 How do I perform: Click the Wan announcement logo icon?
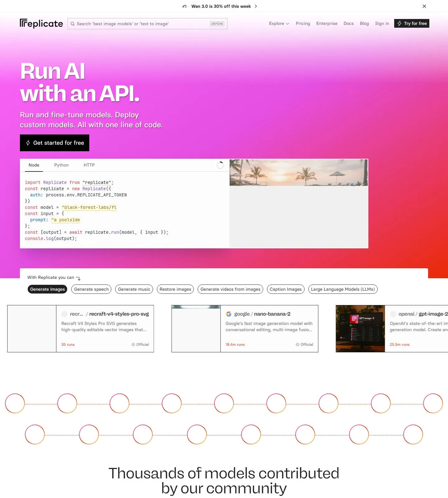coord(185,6)
